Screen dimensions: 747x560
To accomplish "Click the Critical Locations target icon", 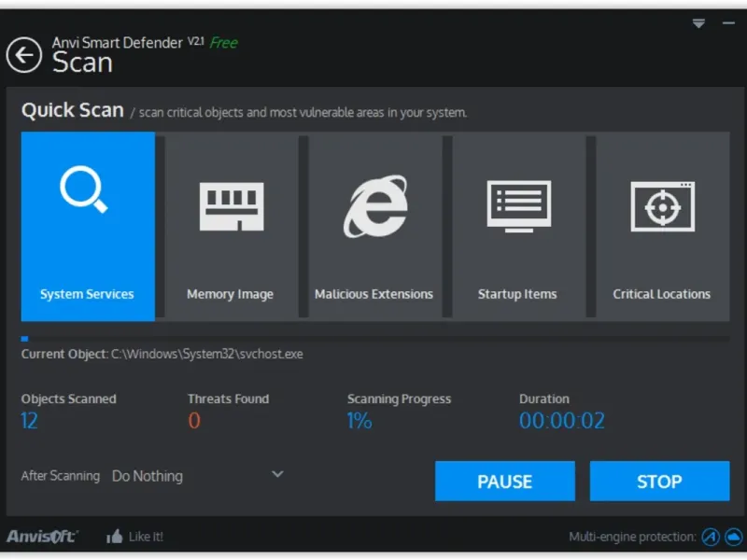I will point(663,206).
